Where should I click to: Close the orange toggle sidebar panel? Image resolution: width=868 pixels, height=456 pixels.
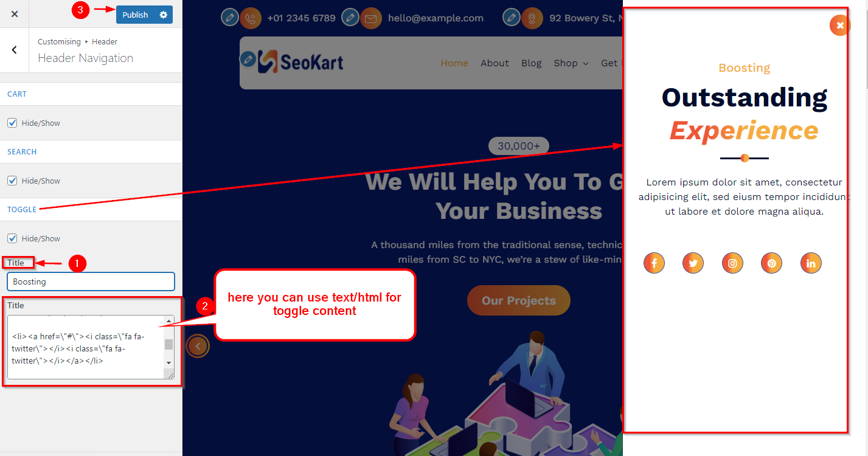tap(840, 25)
